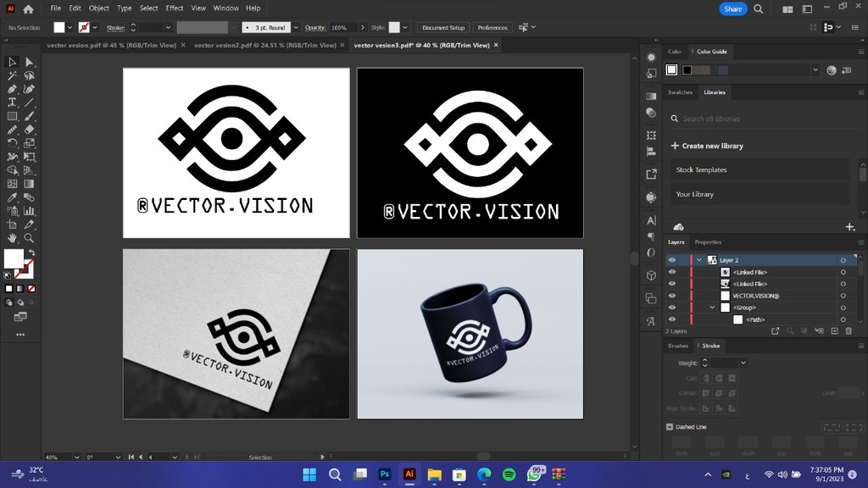Open the graphic Style dropdown
Viewport: 868px width, 488px height.
click(405, 27)
